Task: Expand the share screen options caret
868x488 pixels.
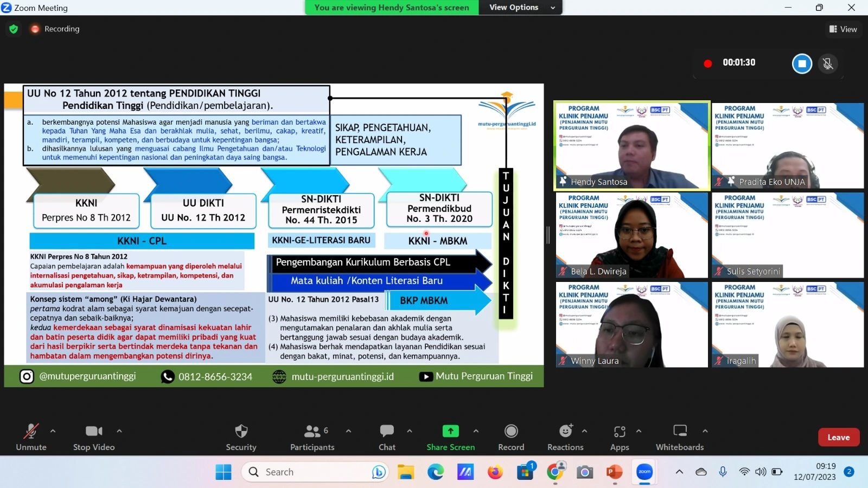Action: pyautogui.click(x=476, y=431)
